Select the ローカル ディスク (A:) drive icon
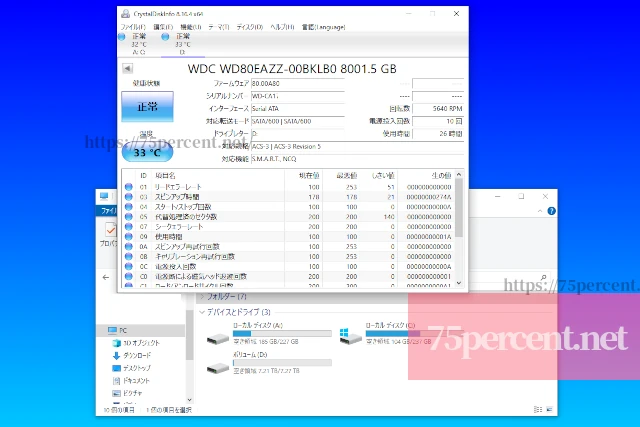 (217, 338)
